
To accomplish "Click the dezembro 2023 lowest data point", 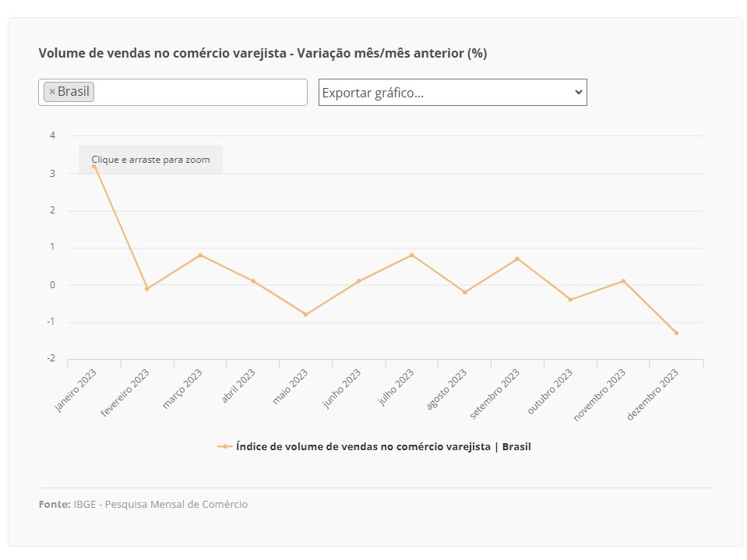I will [x=676, y=333].
